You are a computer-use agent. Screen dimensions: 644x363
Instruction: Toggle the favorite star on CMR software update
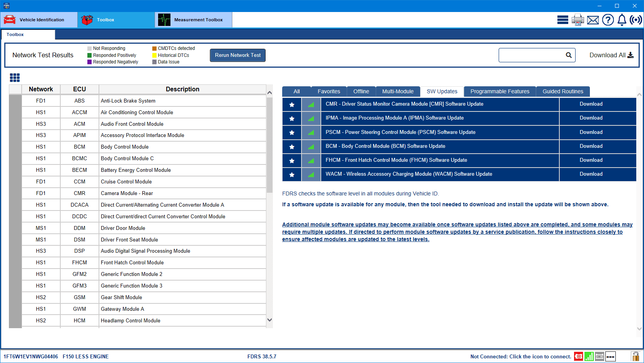[291, 104]
